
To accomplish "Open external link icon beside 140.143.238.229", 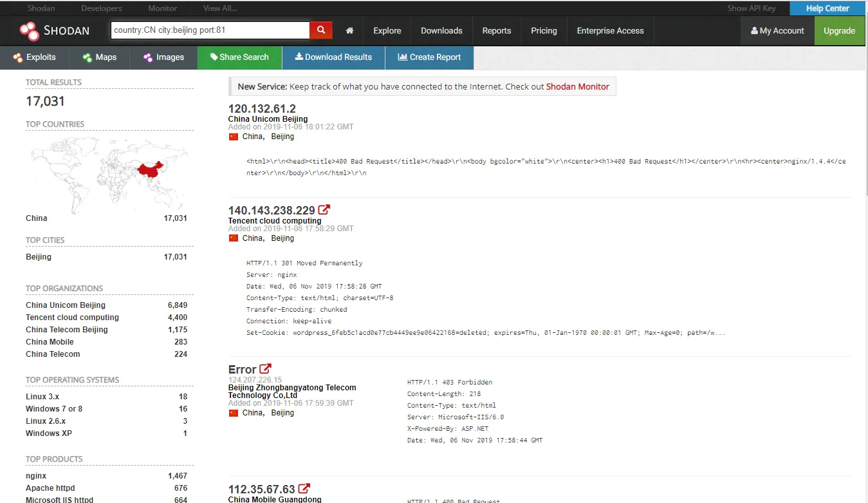I will [324, 210].
